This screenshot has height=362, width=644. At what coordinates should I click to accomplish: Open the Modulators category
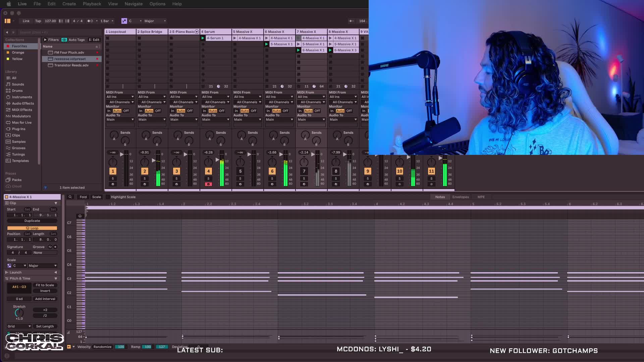coord(21,116)
